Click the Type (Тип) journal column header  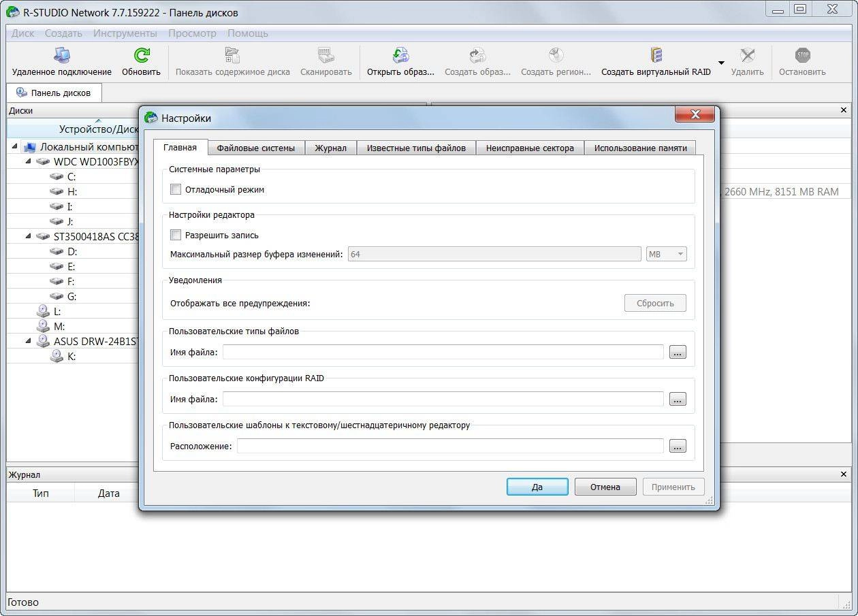(x=41, y=493)
